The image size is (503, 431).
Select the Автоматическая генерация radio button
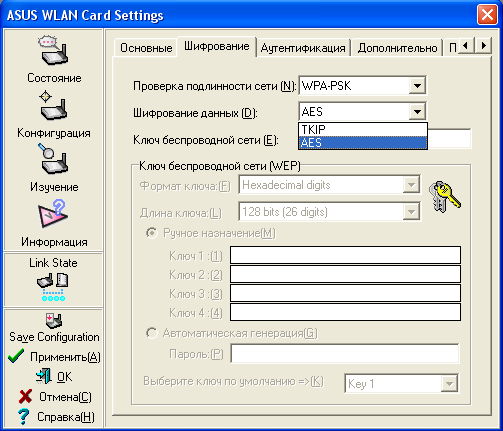[152, 333]
